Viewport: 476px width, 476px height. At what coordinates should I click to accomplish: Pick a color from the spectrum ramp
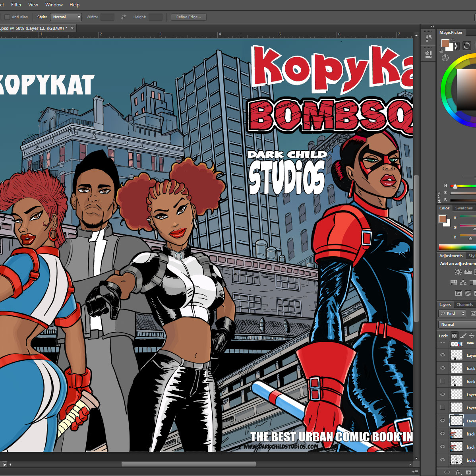[457, 247]
